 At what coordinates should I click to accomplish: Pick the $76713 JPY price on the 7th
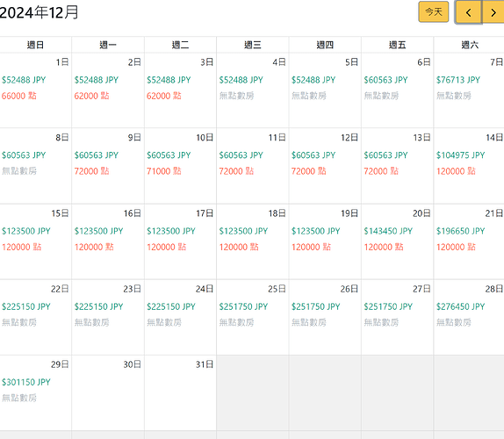click(458, 80)
